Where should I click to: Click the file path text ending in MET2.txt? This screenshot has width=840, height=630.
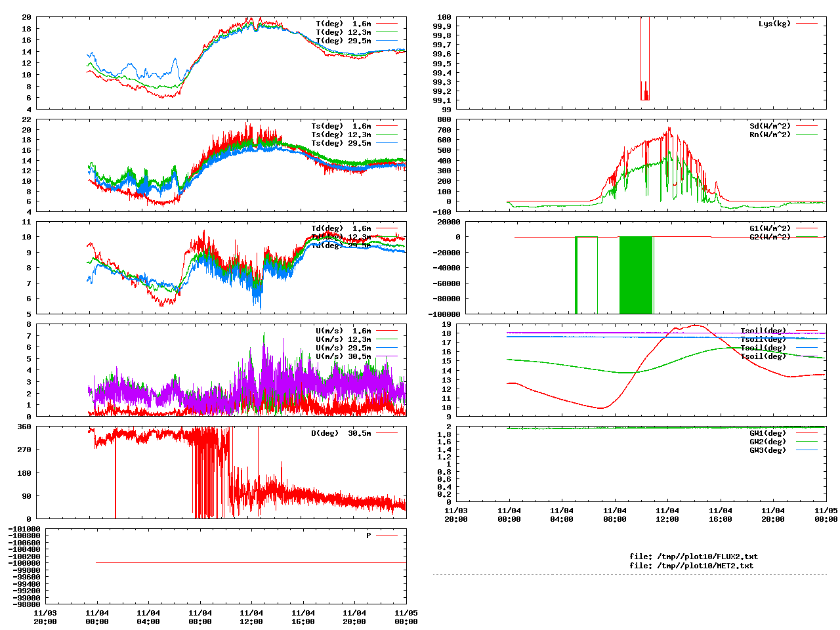pos(692,565)
